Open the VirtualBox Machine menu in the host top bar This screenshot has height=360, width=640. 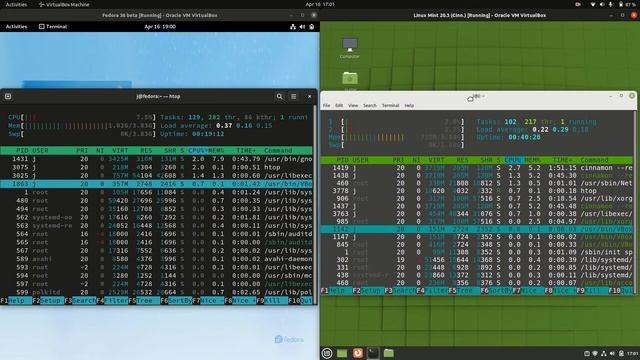click(64, 4)
